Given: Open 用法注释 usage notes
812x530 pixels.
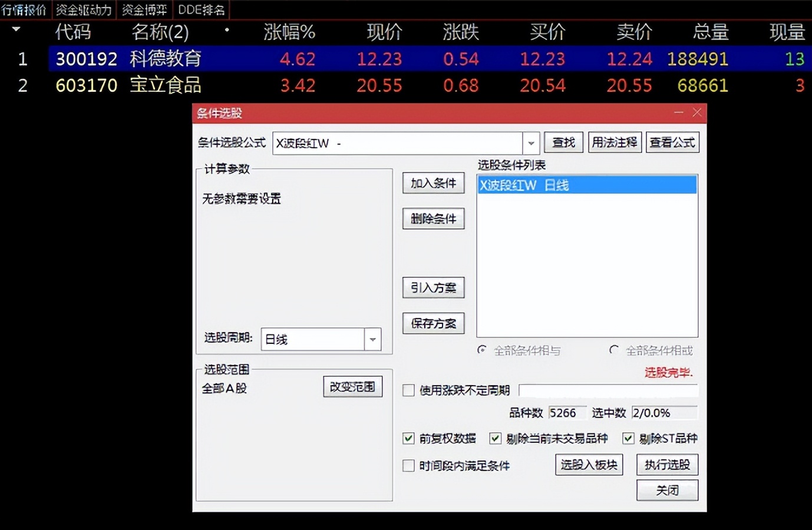Looking at the screenshot, I should tap(615, 142).
